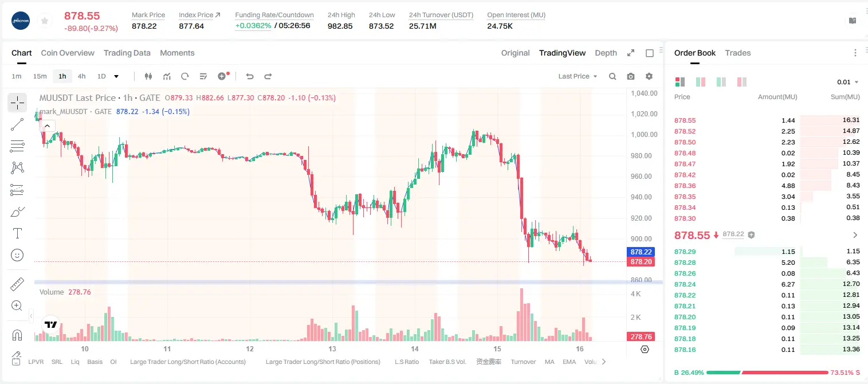Viewport: 868px width, 384px height.
Task: Open the emoji sticker tool
Action: 17,255
